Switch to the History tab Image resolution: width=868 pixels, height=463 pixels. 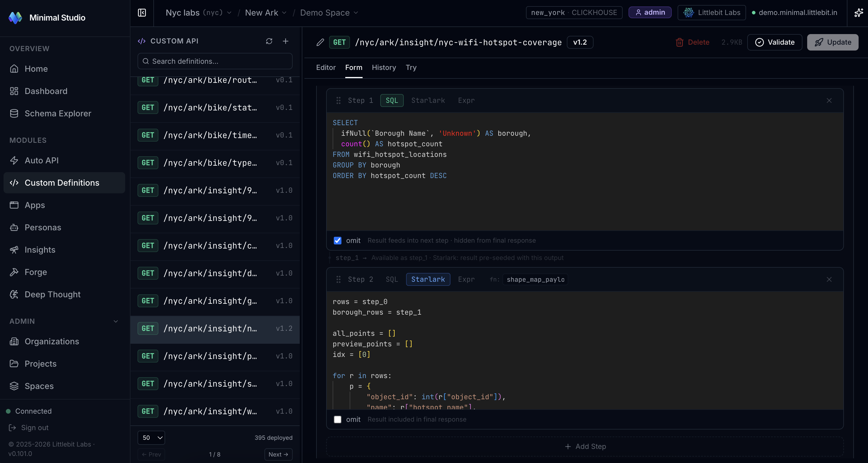[384, 67]
